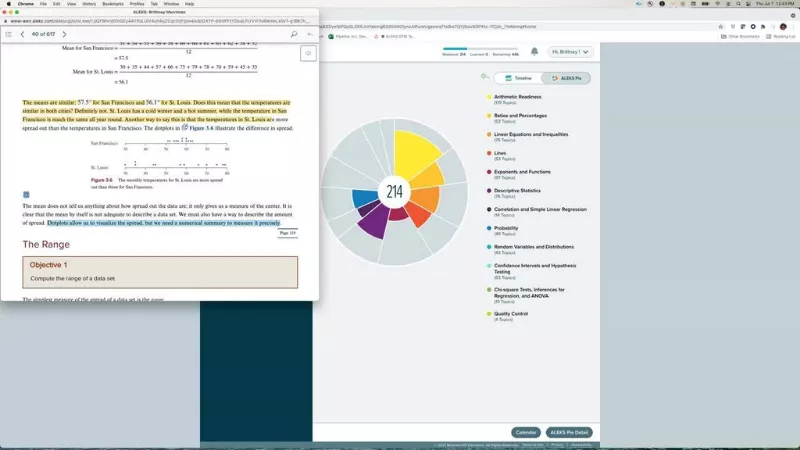Open the eBook search magnifier
The image size is (800, 450).
pos(294,34)
